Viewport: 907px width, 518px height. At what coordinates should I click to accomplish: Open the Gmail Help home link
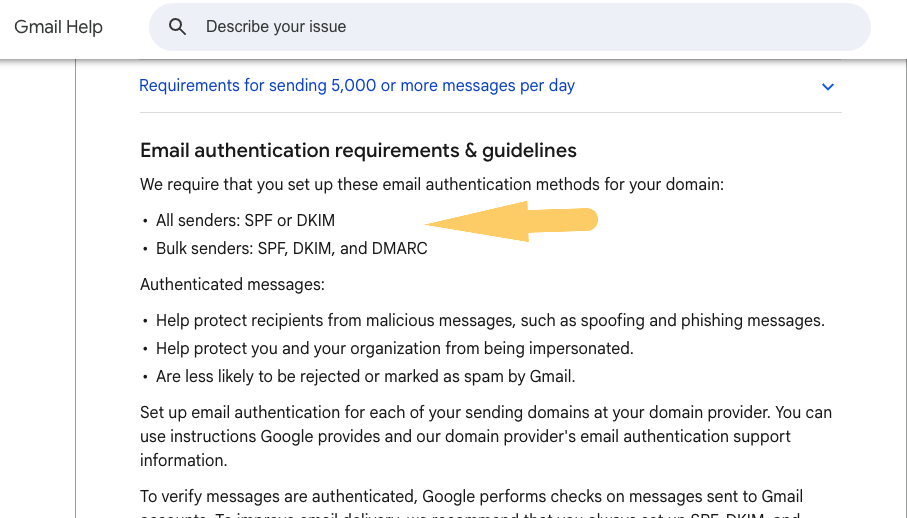pyautogui.click(x=58, y=27)
